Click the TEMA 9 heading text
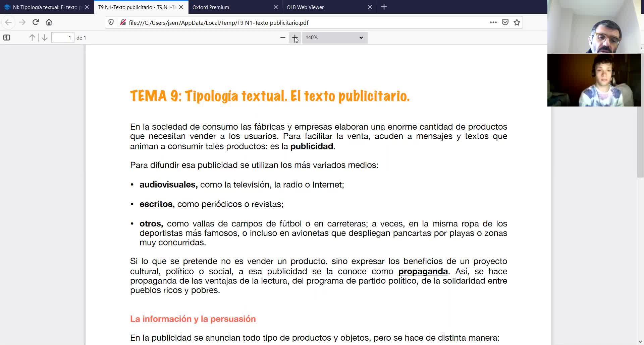 pyautogui.click(x=270, y=96)
